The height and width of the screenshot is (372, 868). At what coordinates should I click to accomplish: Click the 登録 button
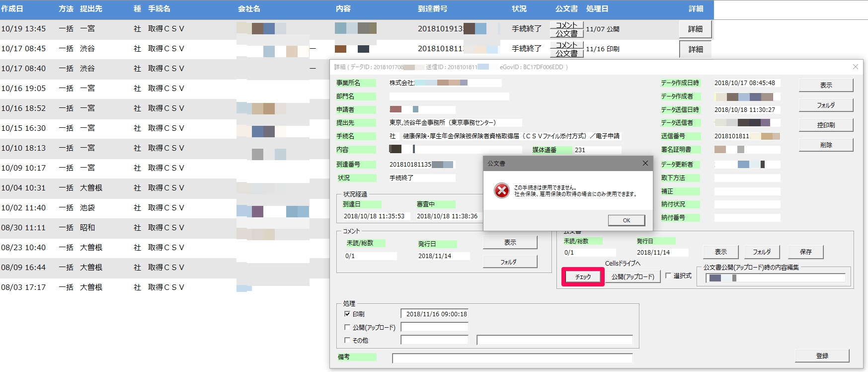point(822,356)
